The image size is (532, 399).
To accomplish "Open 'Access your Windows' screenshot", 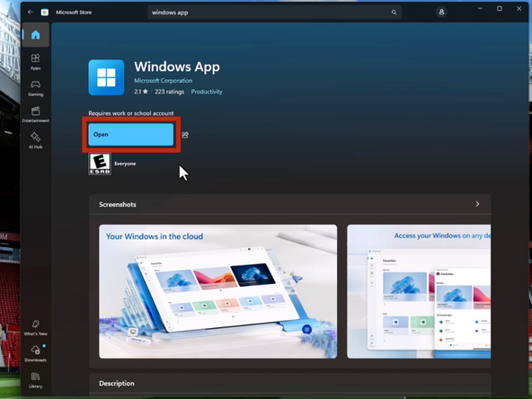I will (419, 291).
